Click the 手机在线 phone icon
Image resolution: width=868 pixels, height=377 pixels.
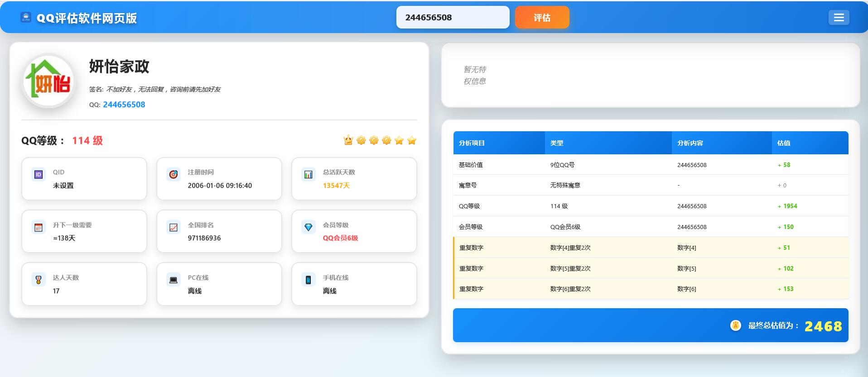click(x=309, y=280)
